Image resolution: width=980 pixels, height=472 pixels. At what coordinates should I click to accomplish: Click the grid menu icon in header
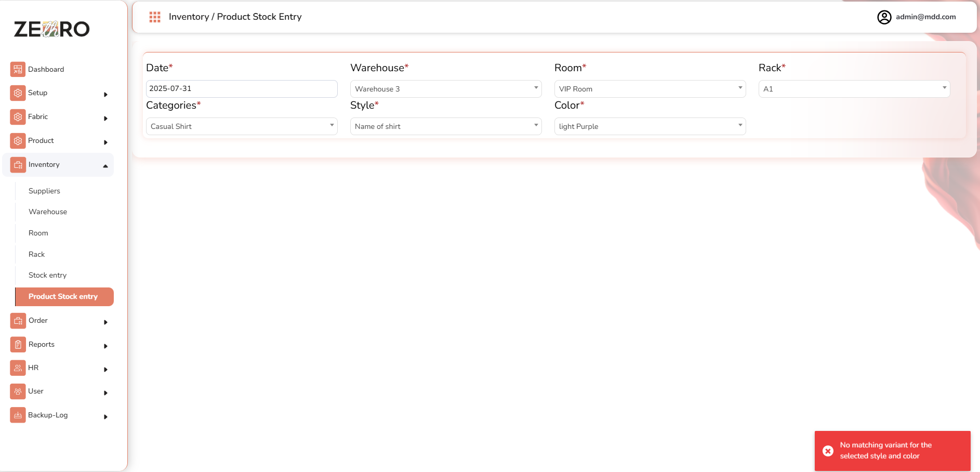(x=155, y=17)
